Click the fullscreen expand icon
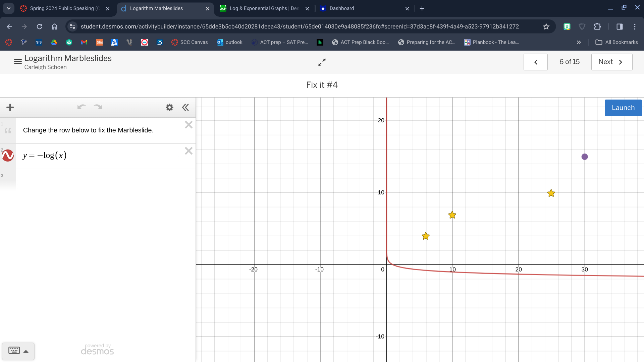644x362 pixels. [x=322, y=62]
